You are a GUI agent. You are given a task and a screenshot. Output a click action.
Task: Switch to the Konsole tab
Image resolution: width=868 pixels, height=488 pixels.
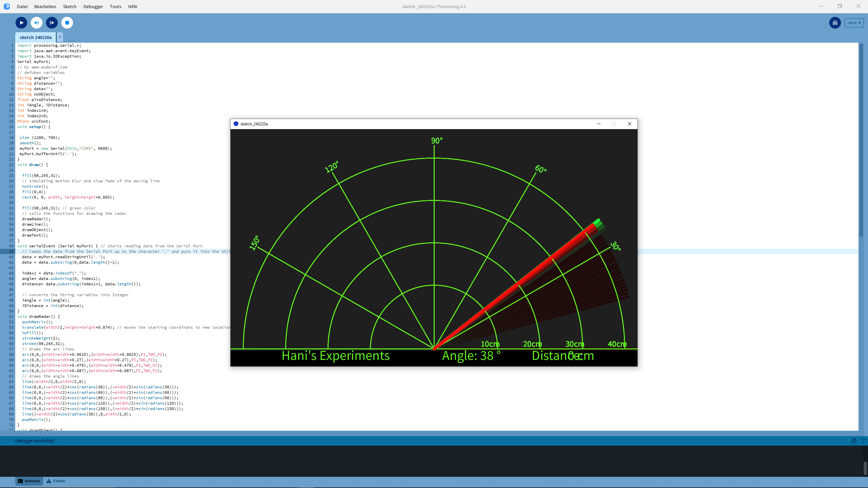coord(29,481)
